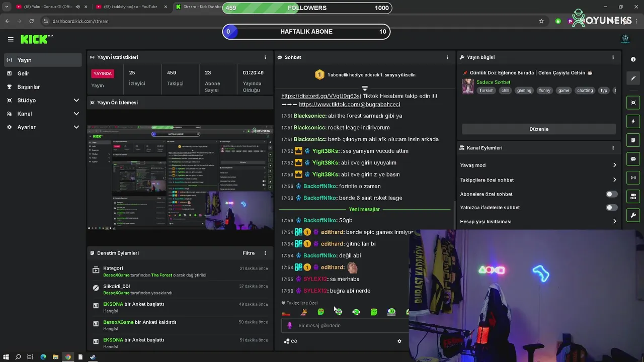Open the discord.gg invite link

coord(321,96)
